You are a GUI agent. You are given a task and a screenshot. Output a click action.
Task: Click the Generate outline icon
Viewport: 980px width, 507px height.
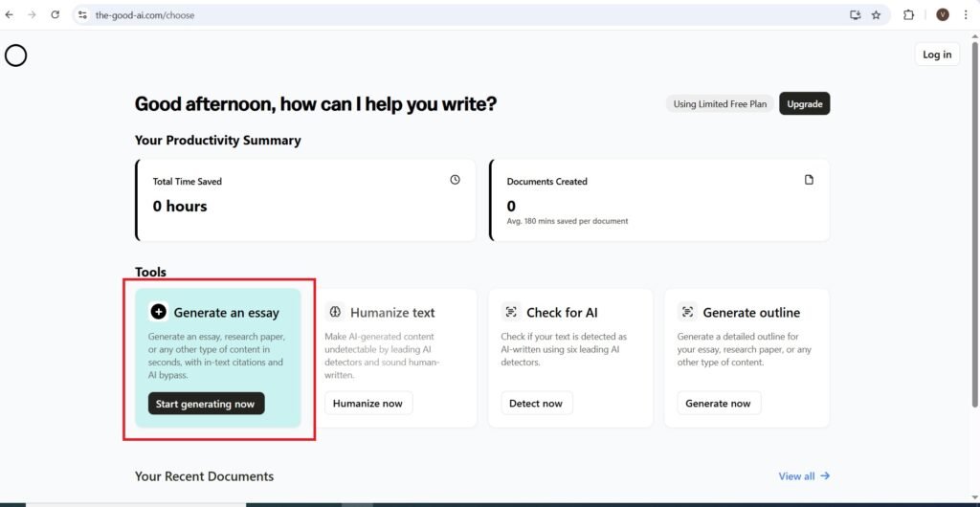pos(687,312)
